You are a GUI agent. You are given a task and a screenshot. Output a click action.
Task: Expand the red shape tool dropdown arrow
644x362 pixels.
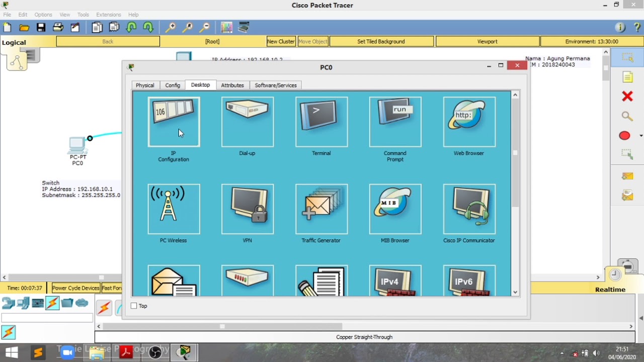(640, 136)
